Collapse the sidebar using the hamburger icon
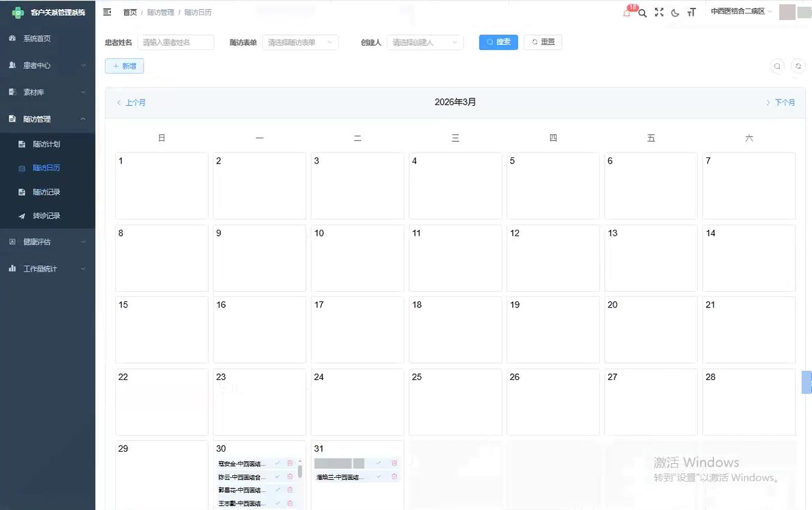 tap(107, 12)
